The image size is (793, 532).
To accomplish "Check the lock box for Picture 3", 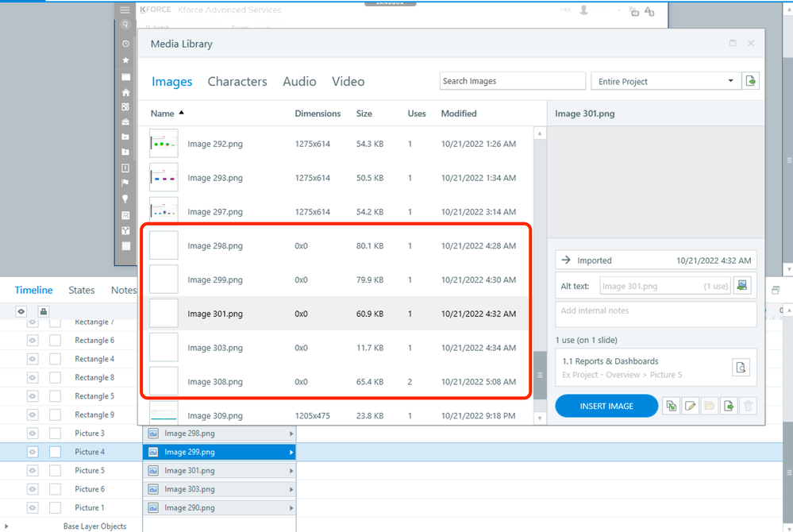I will pyautogui.click(x=55, y=434).
